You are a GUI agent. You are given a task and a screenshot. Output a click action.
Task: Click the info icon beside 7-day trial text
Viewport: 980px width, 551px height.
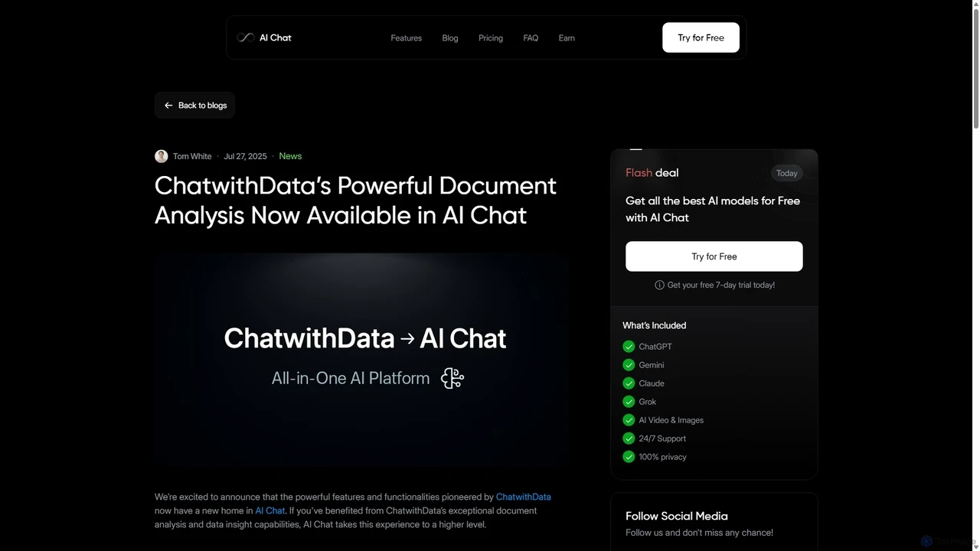pos(659,285)
